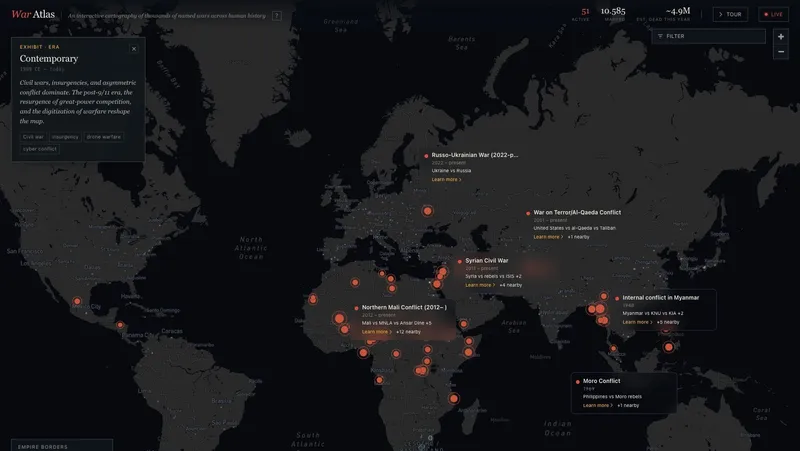Click the Angola coast conflict marker
Screen dimensions: 800x451
click(379, 380)
